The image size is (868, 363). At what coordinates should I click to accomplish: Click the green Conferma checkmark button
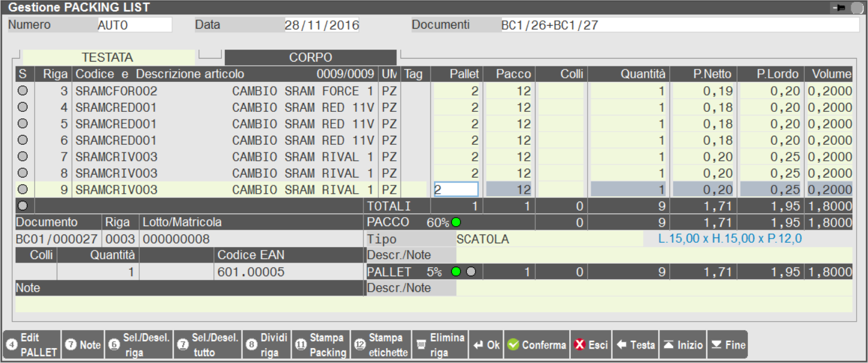click(x=536, y=345)
